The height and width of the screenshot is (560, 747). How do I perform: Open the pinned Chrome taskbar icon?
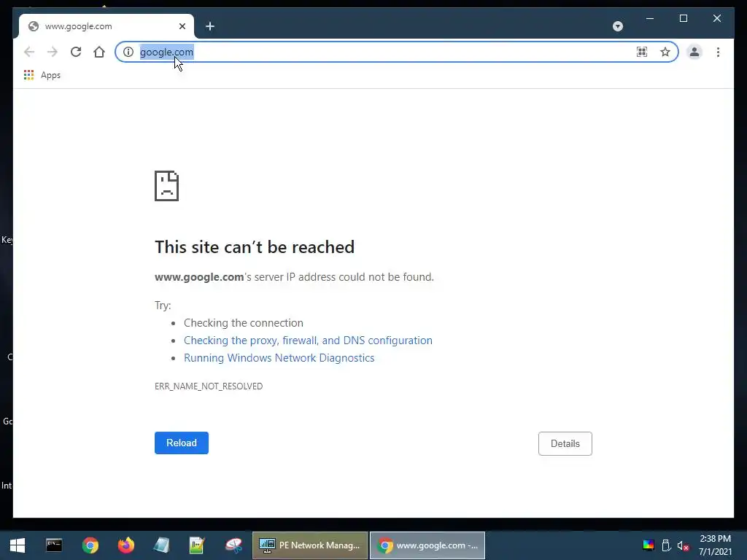pyautogui.click(x=90, y=545)
